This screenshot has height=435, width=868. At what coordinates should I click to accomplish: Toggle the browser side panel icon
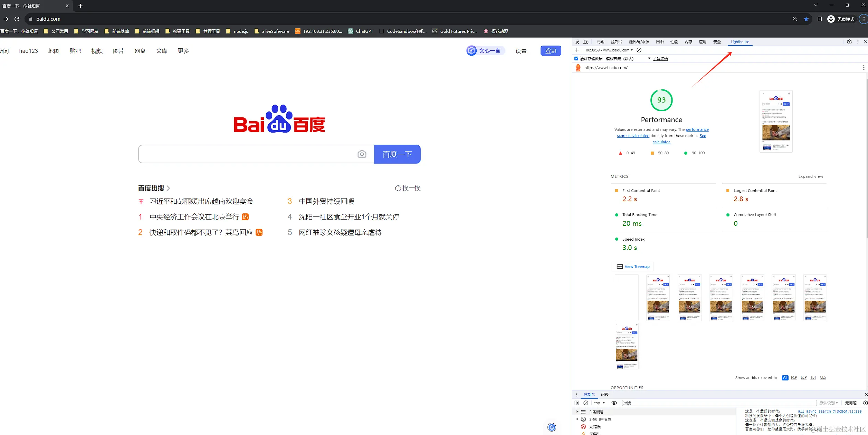point(820,19)
